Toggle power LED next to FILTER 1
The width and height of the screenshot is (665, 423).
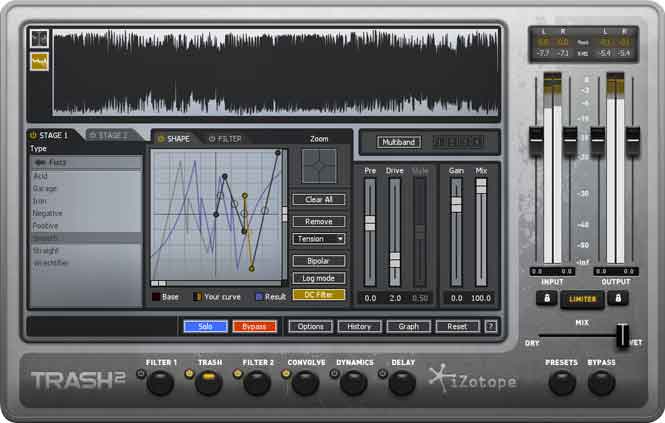coord(141,374)
